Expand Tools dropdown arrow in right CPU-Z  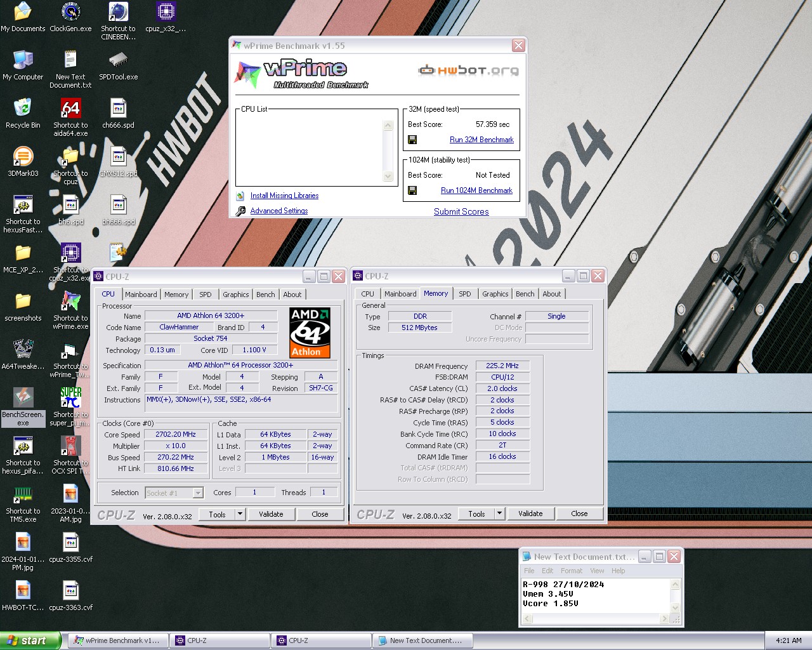pyautogui.click(x=500, y=514)
